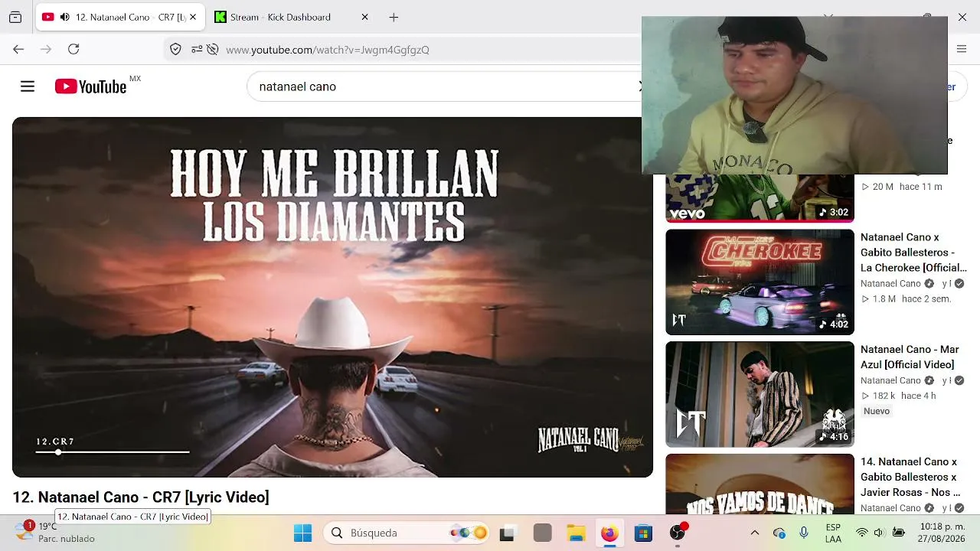This screenshot has width=980, height=551.
Task: Open the Firefox application menu
Action: pos(962,49)
